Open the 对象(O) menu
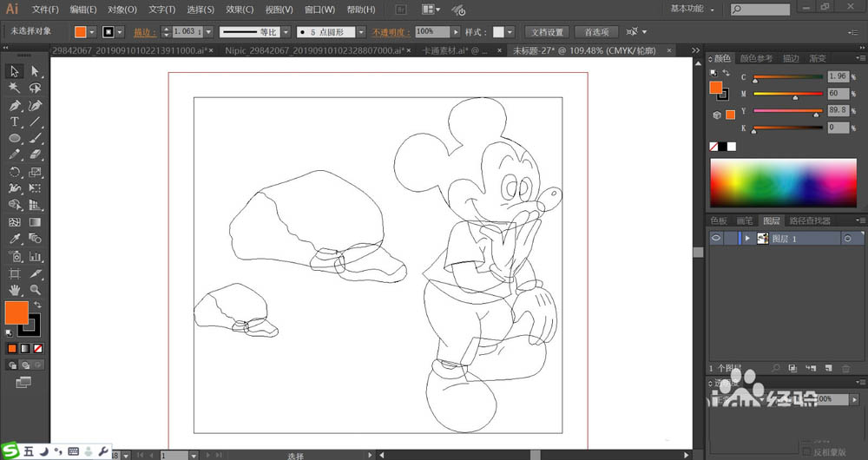This screenshot has width=868, height=460. [x=122, y=10]
